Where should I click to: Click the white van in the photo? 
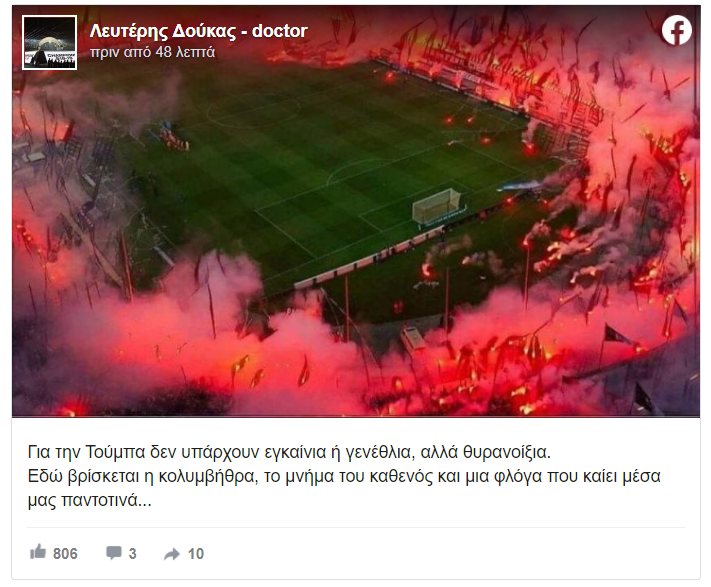[413, 340]
